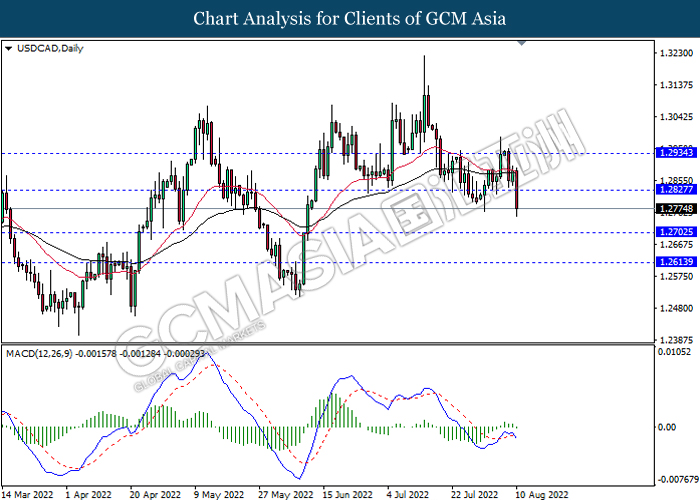Image resolution: width=700 pixels, height=500 pixels.
Task: Select the 1.29343 resistance price label
Action: pos(676,153)
